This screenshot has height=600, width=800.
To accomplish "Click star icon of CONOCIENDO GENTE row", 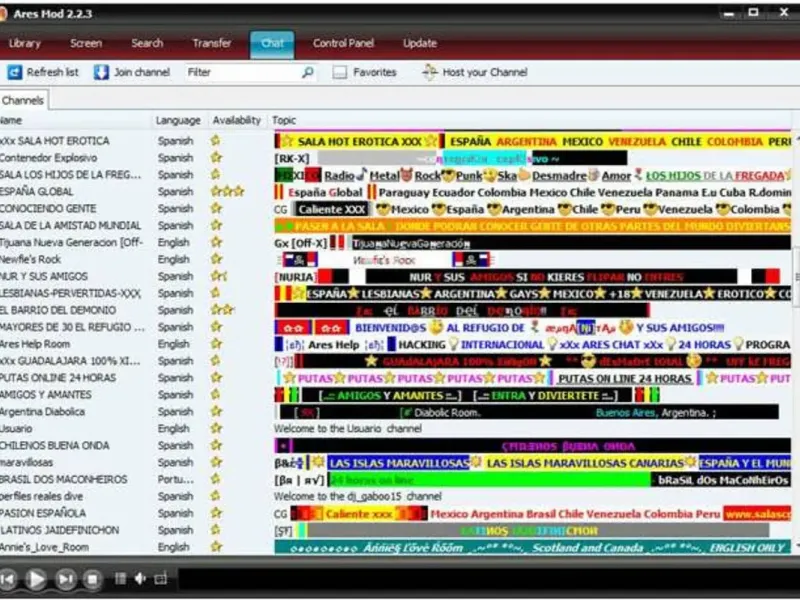I will [x=216, y=208].
